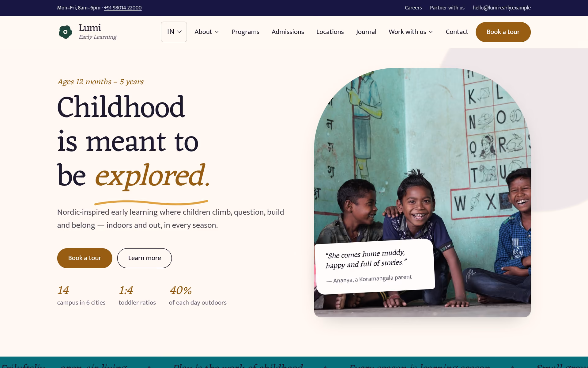Expand the About menu
This screenshot has width=588, height=368.
click(207, 32)
